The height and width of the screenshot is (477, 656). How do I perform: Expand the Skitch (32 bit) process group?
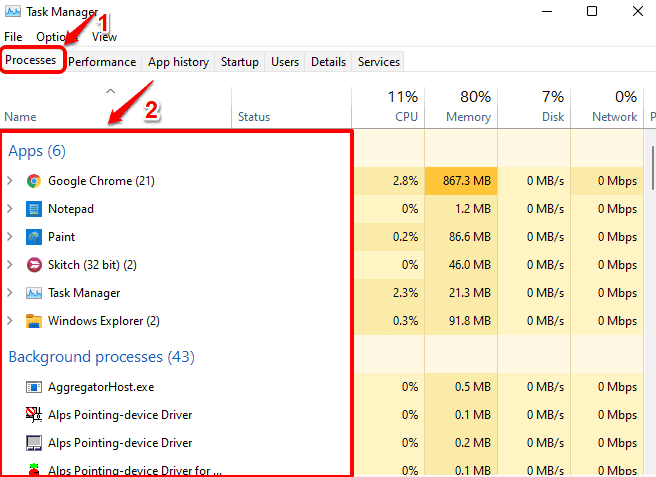coord(10,265)
